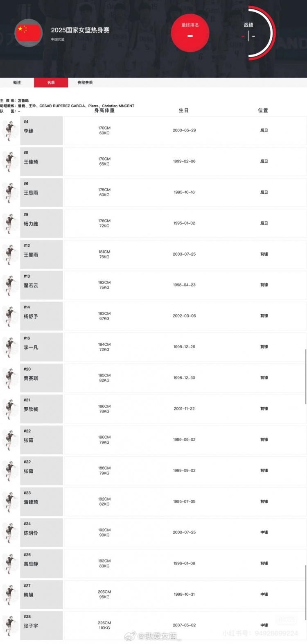This screenshot has height=644, width=307.
Task: Select the 名单 tab
Action: pyautogui.click(x=51, y=83)
